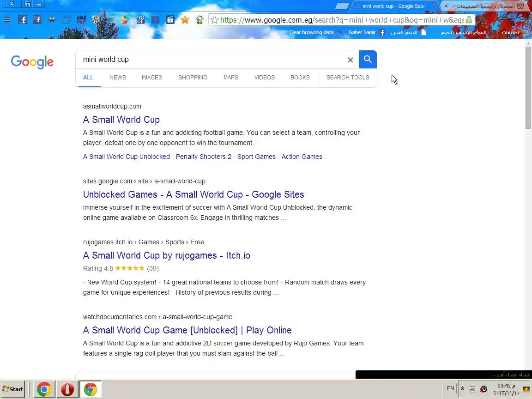Screen dimensions: 532x399
Task: Click the asmallworldcup.com URL text
Action: pyautogui.click(x=112, y=106)
